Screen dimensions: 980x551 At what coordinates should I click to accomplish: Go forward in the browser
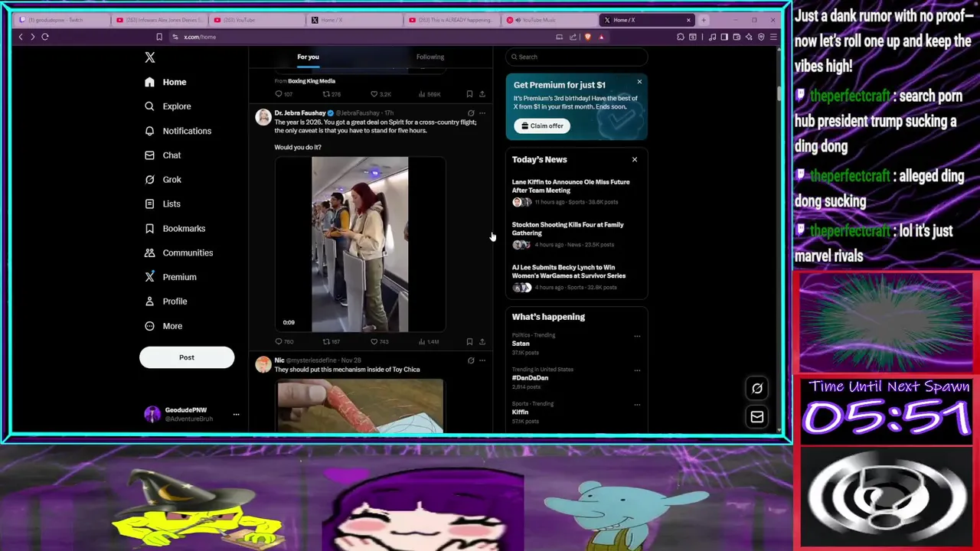point(32,37)
